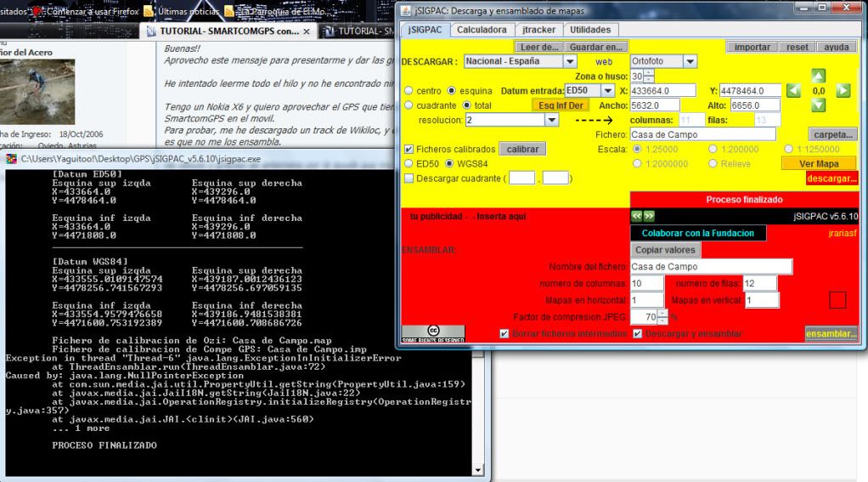Click the importar button
868x482 pixels.
[752, 47]
